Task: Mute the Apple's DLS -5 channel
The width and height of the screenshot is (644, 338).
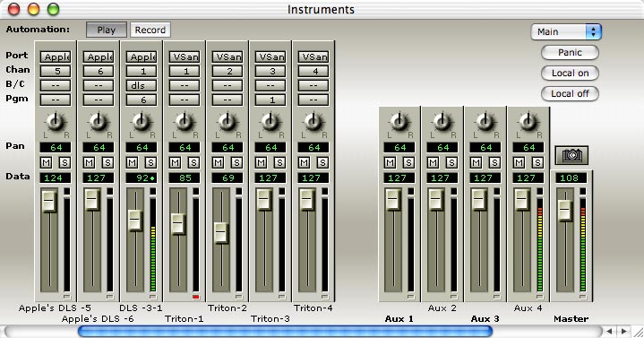Action: click(47, 163)
